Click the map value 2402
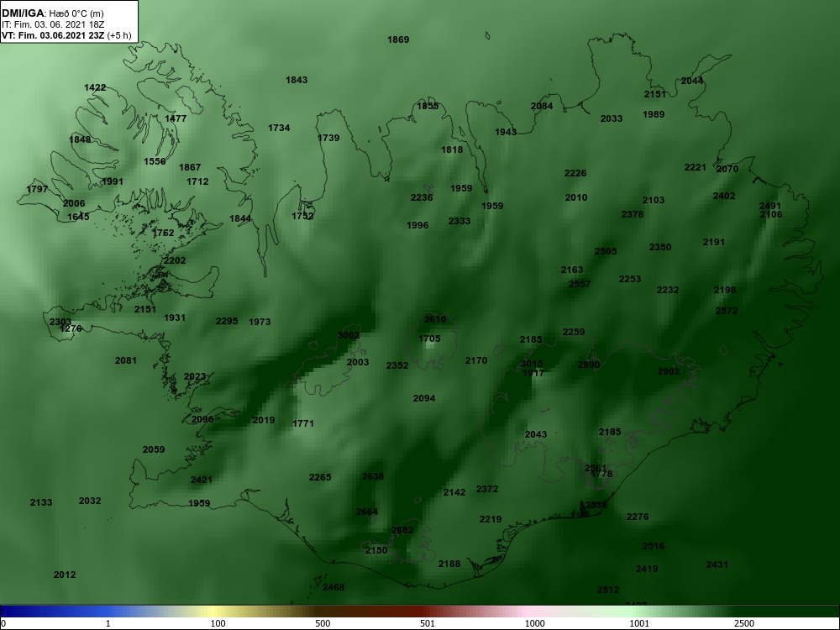840x630 pixels. (x=724, y=196)
